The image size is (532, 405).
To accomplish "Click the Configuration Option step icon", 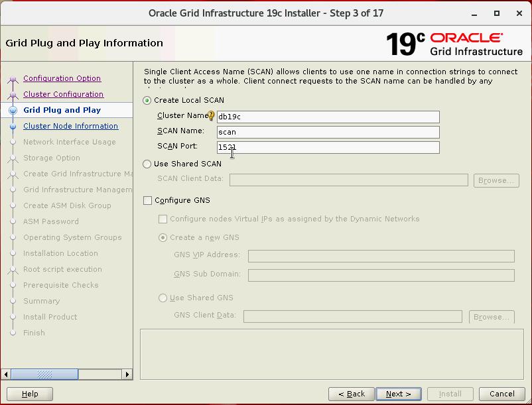I will tap(12, 79).
